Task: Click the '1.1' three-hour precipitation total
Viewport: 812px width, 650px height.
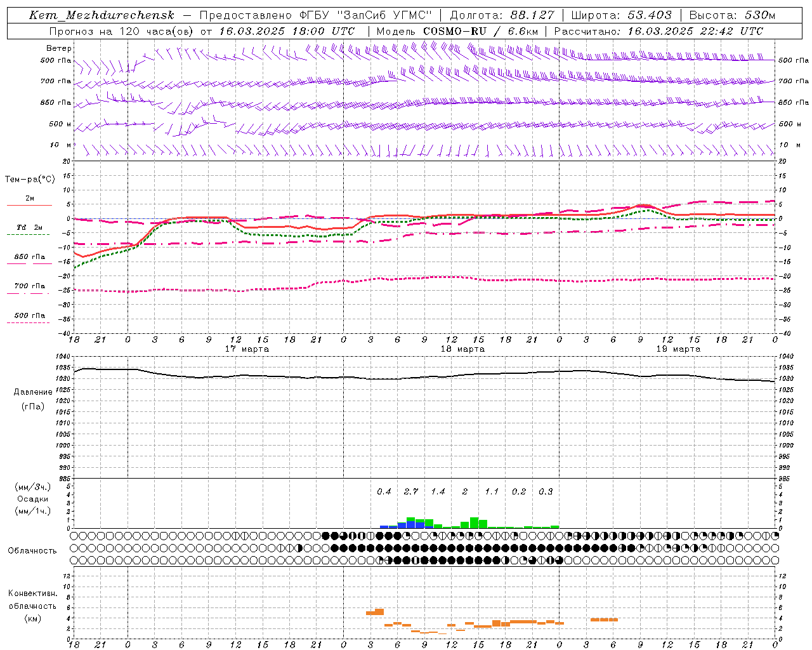Action: (492, 491)
